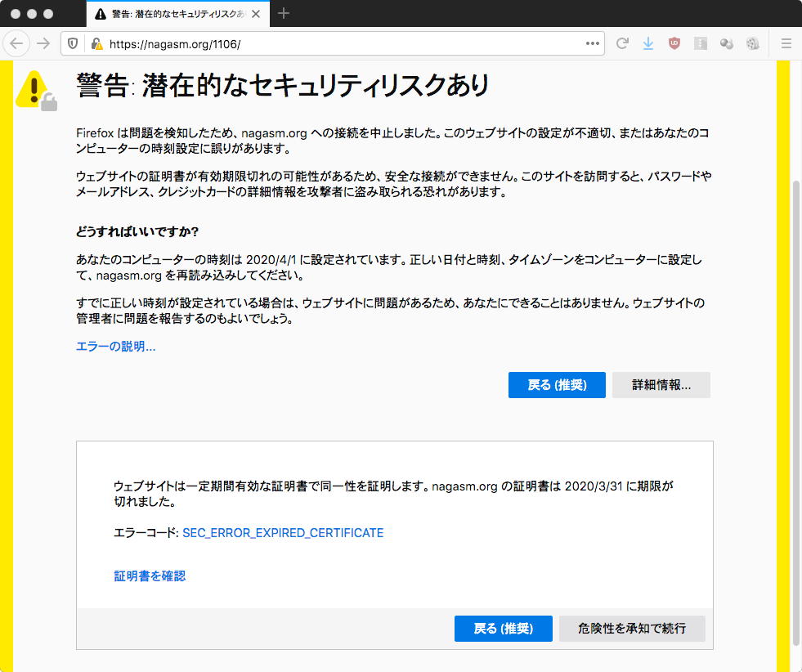Click the forward navigation arrow
The height and width of the screenshot is (672, 802).
43,43
